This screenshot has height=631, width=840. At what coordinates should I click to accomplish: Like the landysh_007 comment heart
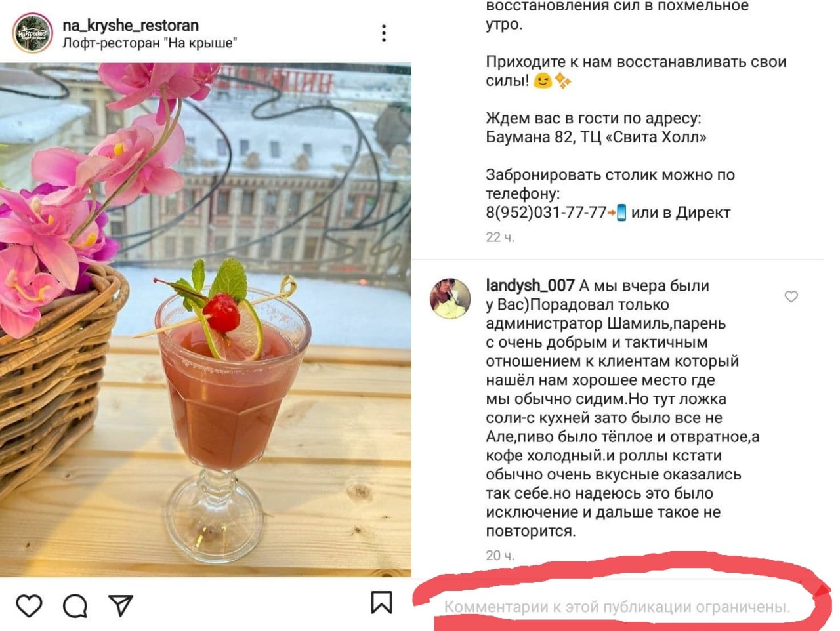click(x=791, y=296)
